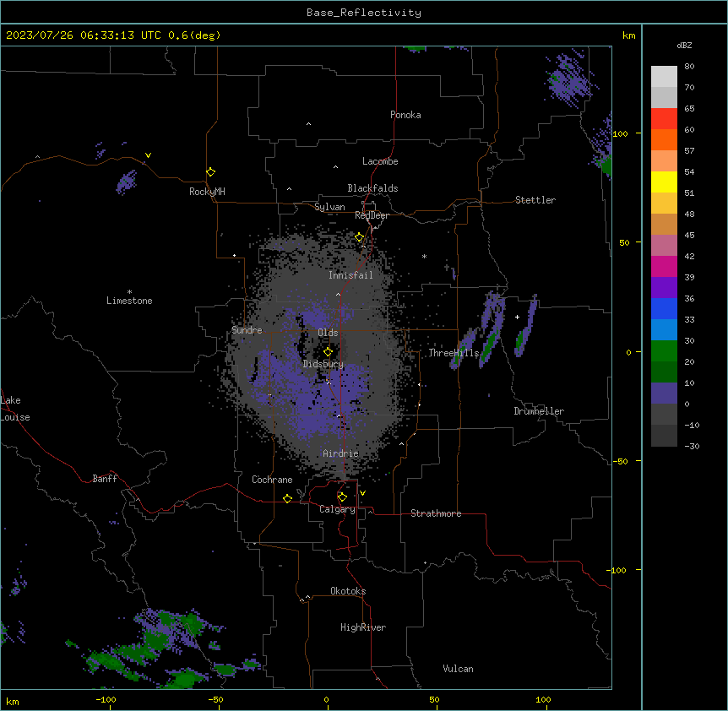Click the Drumheller label
728x711 pixels.
point(539,411)
